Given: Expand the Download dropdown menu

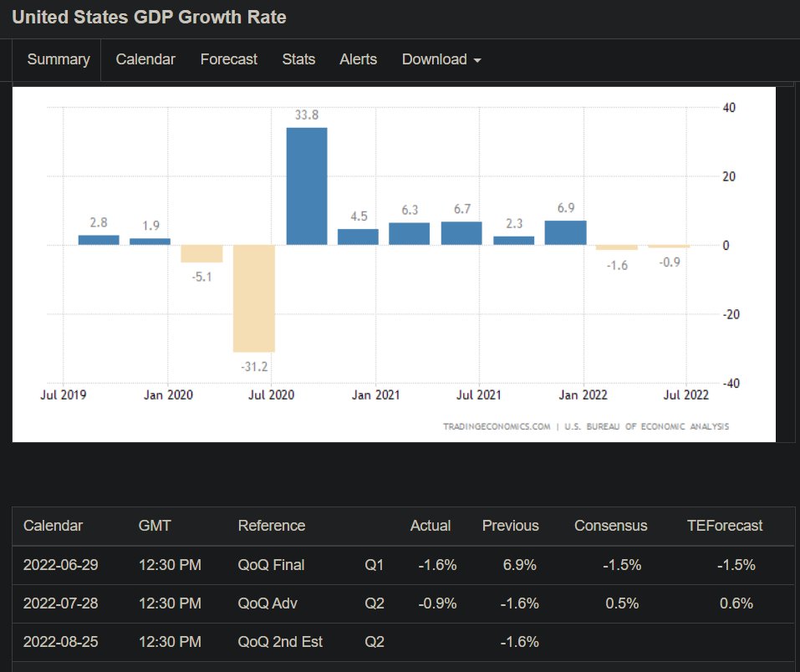Looking at the screenshot, I should (441, 59).
